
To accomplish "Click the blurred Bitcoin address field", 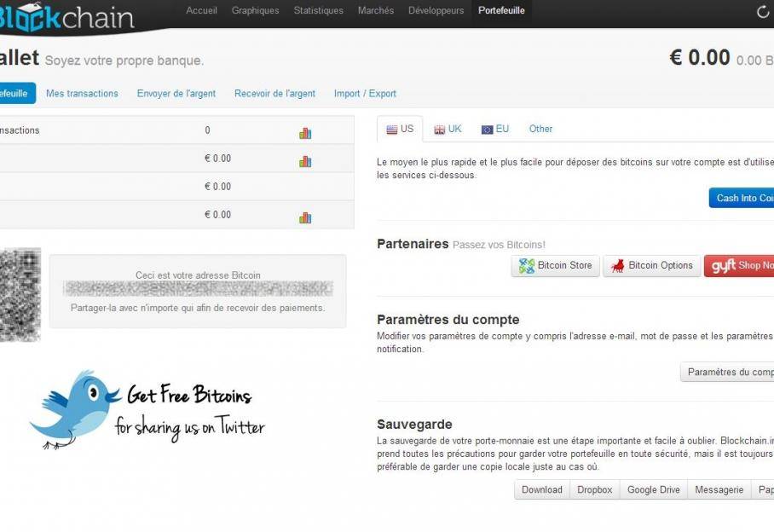I will pyautogui.click(x=198, y=289).
